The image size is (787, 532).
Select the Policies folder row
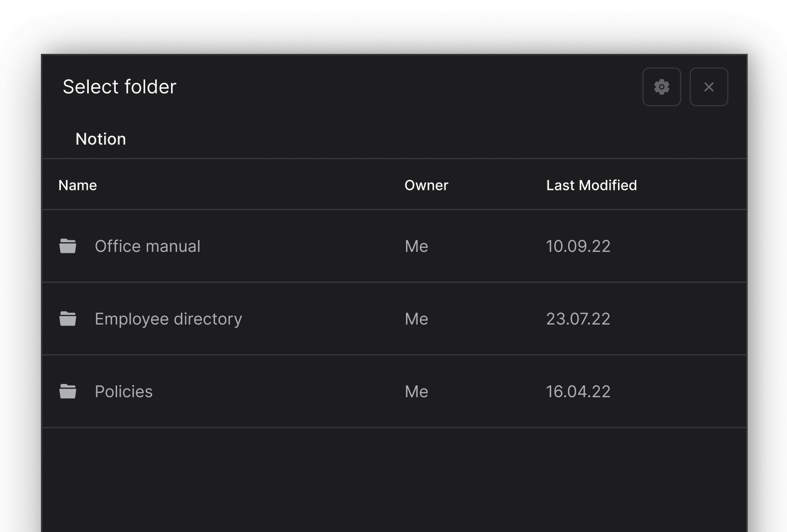(x=124, y=391)
